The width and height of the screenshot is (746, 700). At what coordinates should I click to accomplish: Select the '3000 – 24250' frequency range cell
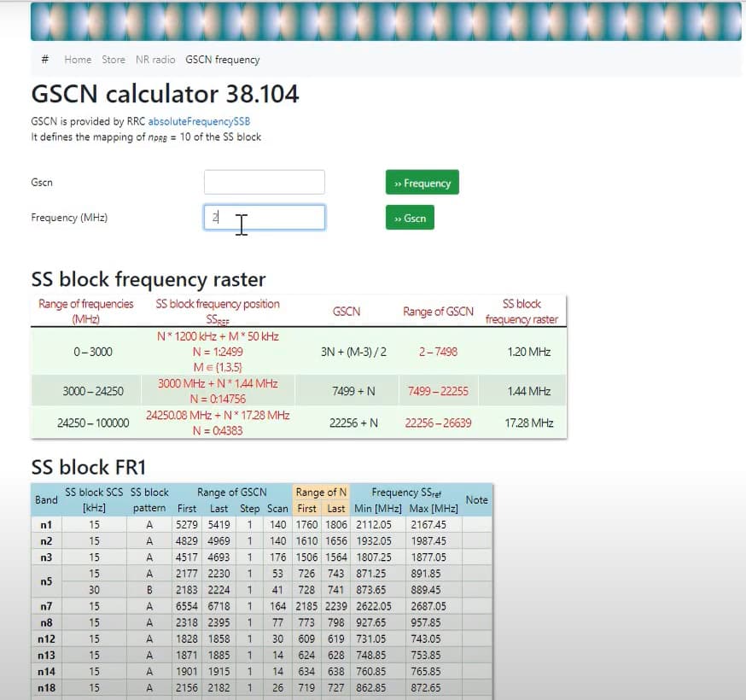93,391
